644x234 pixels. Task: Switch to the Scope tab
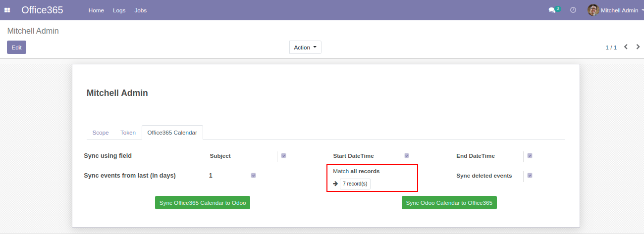coord(101,133)
